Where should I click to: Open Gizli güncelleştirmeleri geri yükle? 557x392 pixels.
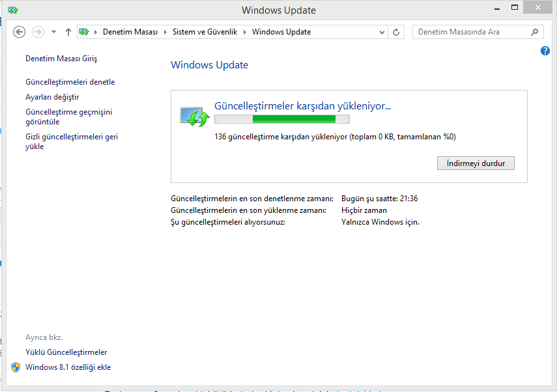(72, 142)
